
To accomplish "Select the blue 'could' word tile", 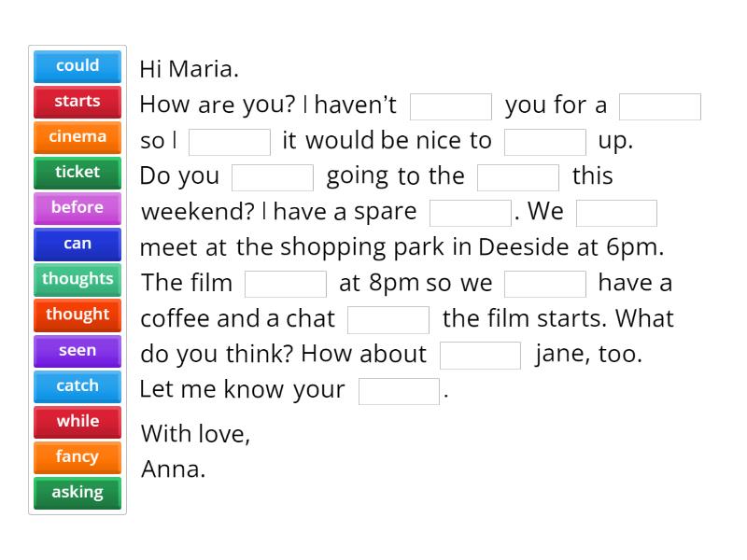I will [x=78, y=66].
